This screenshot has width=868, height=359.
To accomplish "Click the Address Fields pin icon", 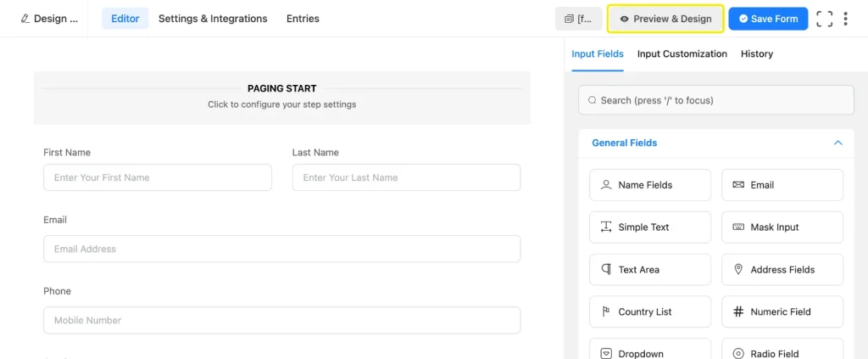I will click(x=738, y=269).
